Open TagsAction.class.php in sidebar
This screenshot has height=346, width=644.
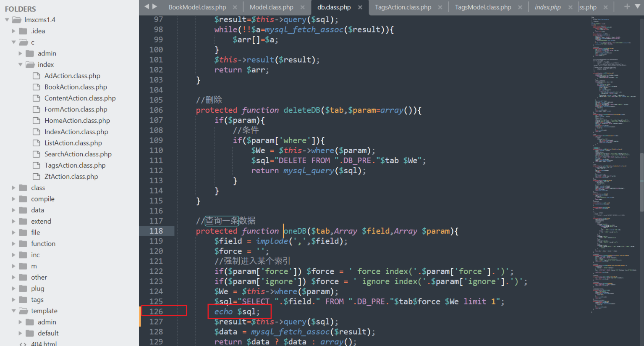(75, 165)
